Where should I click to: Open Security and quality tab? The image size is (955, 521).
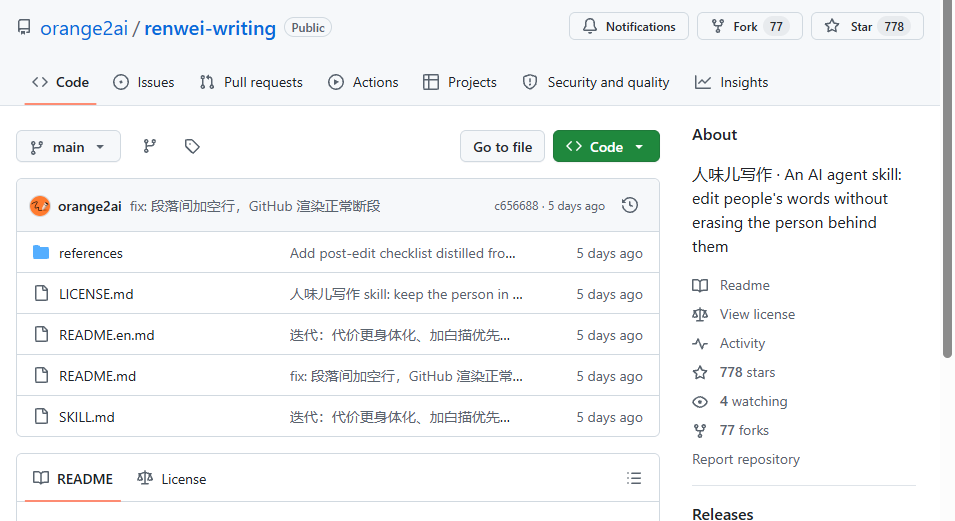[596, 82]
